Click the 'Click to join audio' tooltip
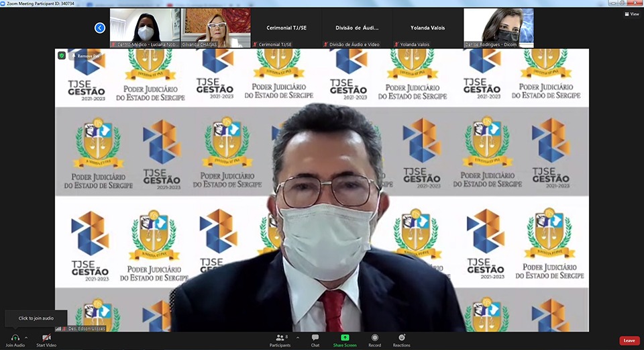This screenshot has height=350, width=644. (x=36, y=318)
